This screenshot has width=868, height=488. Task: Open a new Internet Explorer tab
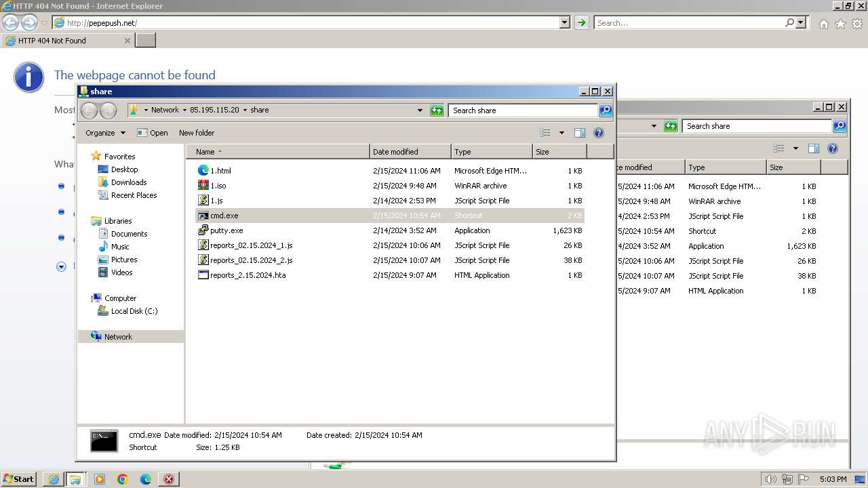click(x=146, y=41)
